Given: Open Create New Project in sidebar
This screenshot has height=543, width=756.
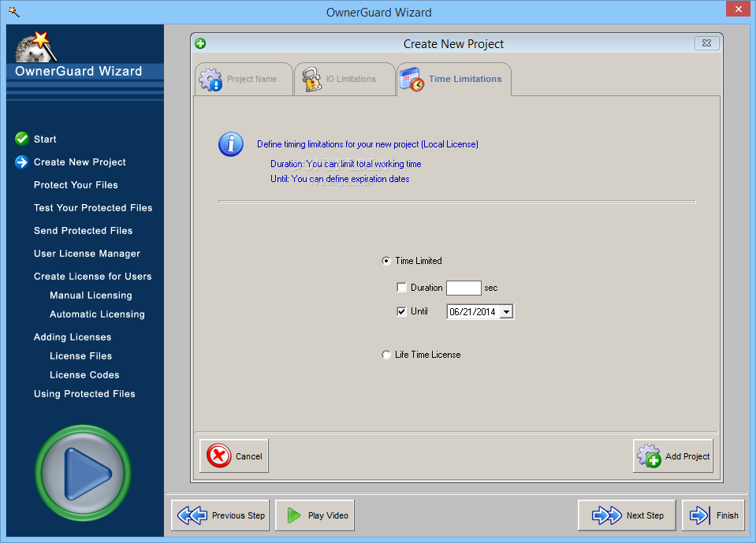Looking at the screenshot, I should tap(80, 162).
